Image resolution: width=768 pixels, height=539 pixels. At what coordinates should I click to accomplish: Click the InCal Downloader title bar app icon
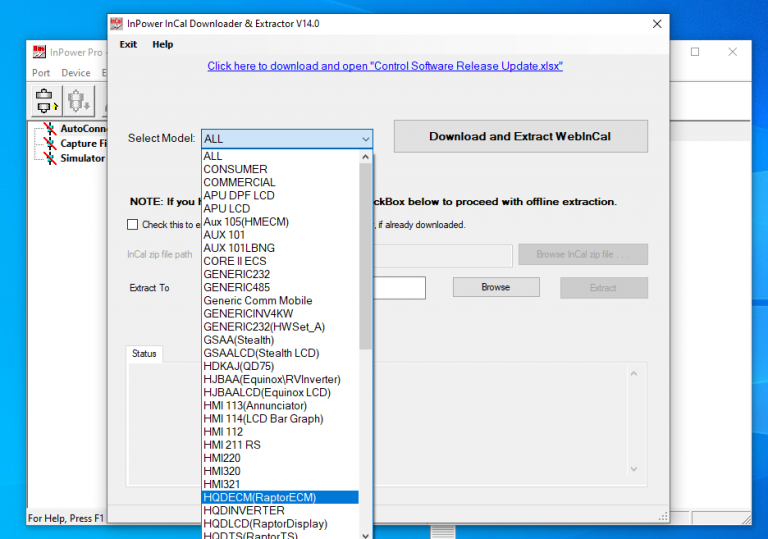[x=116, y=24]
